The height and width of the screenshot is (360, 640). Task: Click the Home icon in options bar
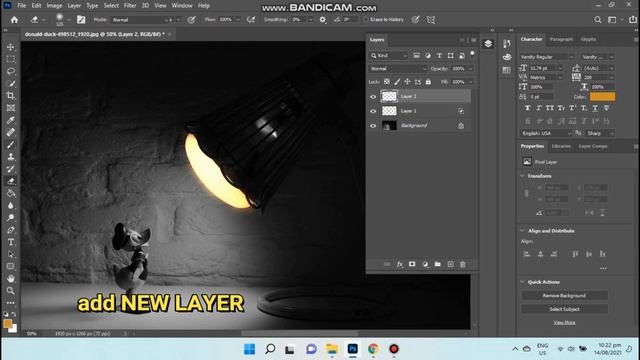tap(14, 20)
